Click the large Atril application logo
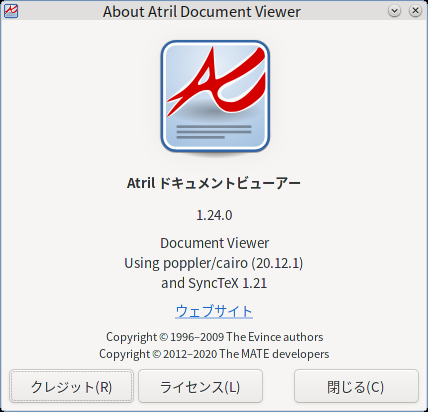Image resolution: width=428 pixels, height=412 pixels. tap(215, 97)
